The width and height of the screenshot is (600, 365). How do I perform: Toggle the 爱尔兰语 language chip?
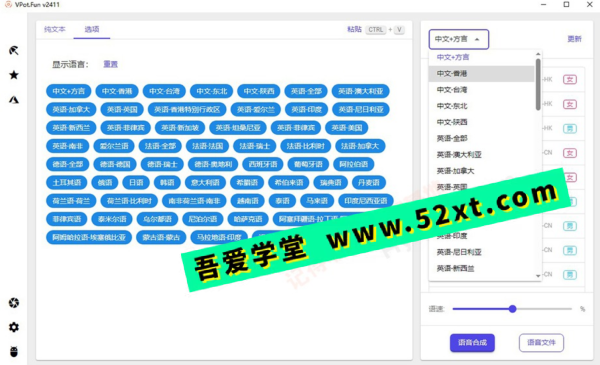pos(114,146)
